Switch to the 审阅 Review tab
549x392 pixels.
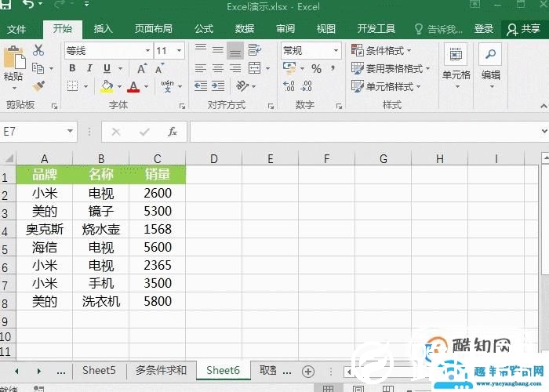(285, 29)
